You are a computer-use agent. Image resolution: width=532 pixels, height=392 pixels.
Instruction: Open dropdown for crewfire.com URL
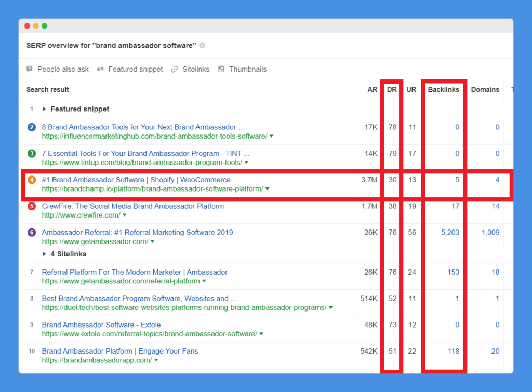[x=125, y=215]
